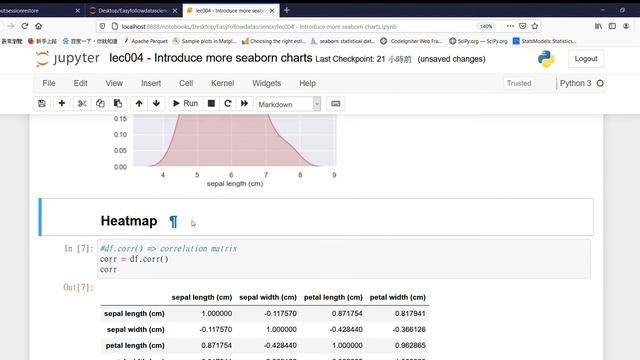Restart the kernel icon
Image resolution: width=640 pixels, height=360 pixels.
point(228,104)
